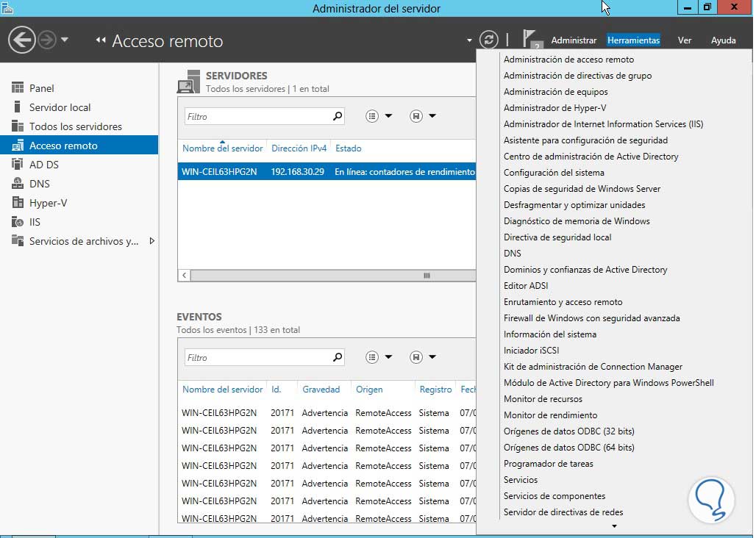
Task: Select Acceso remoto icon in sidebar
Action: coord(18,146)
